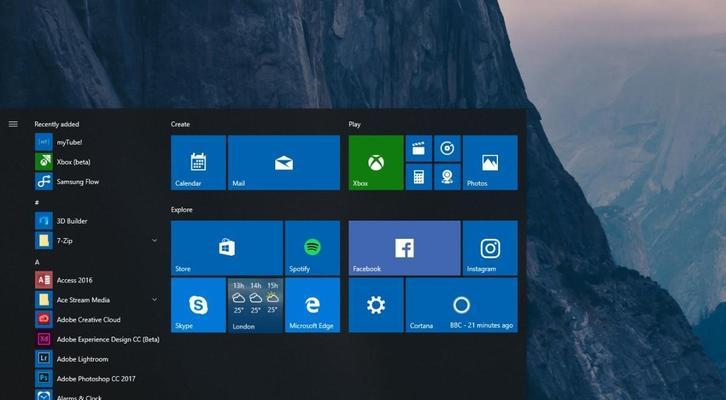The width and height of the screenshot is (726, 400).
Task: Click the Create group heading
Action: tap(180, 124)
